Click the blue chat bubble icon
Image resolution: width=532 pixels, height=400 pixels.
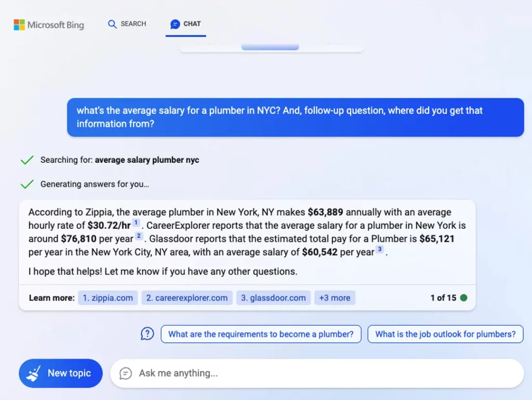click(x=175, y=24)
